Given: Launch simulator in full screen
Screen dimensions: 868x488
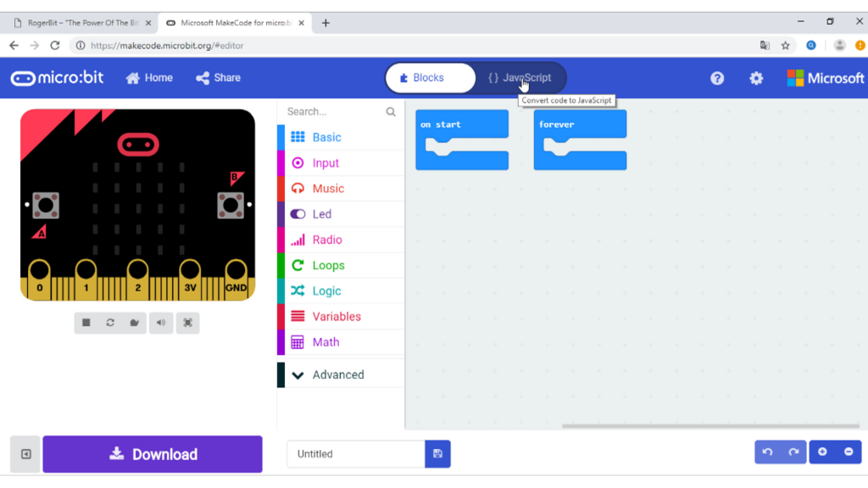Looking at the screenshot, I should pyautogui.click(x=187, y=323).
